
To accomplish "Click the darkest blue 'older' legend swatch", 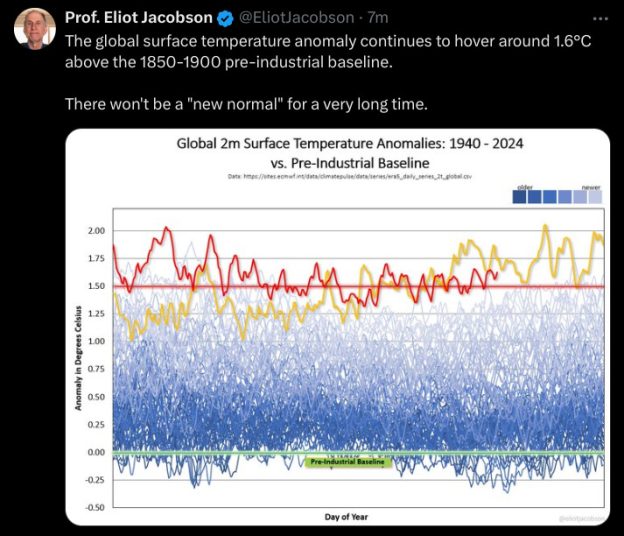I will click(521, 198).
